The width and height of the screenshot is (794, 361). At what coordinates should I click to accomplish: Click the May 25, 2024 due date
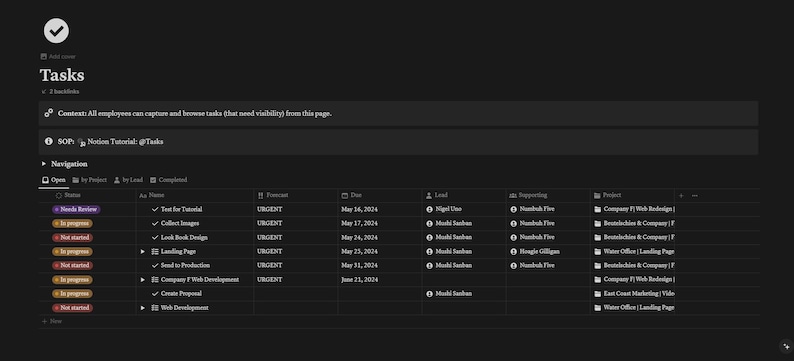coord(359,252)
